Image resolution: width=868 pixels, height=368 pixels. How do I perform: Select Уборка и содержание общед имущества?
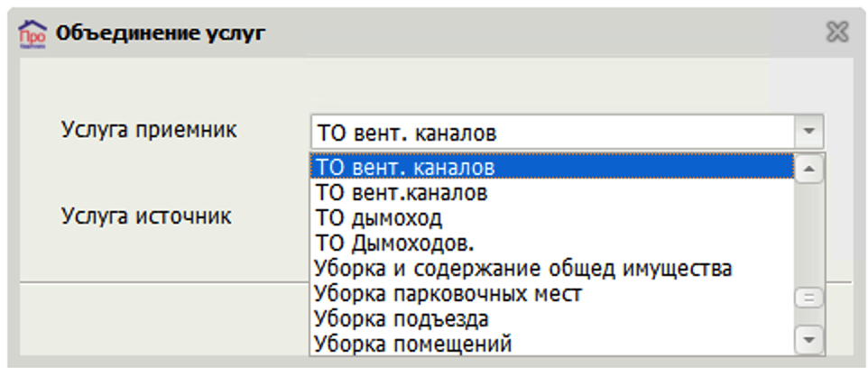coord(552,269)
